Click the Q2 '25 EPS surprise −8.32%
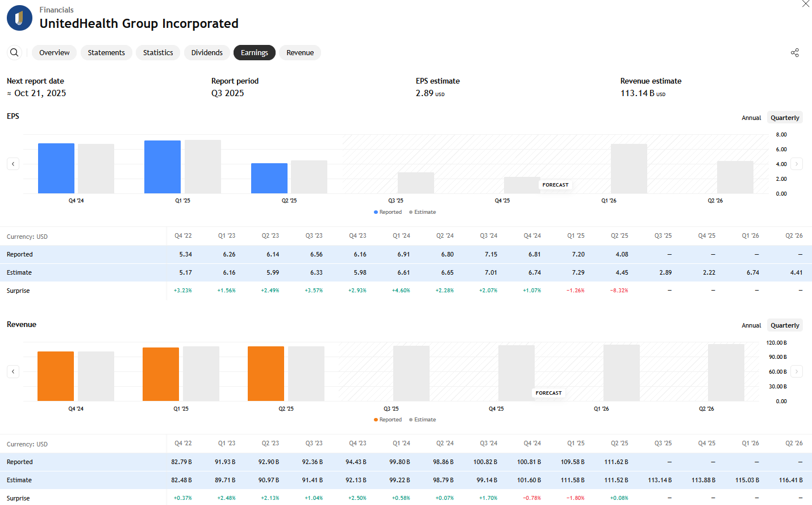The image size is (812, 505). pyautogui.click(x=619, y=291)
